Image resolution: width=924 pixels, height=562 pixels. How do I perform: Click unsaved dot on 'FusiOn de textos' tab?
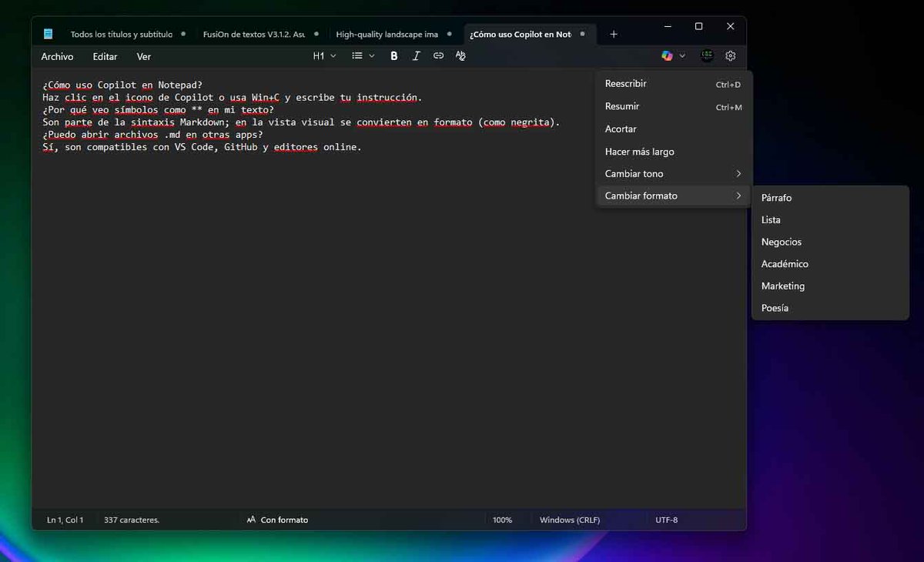(x=316, y=34)
